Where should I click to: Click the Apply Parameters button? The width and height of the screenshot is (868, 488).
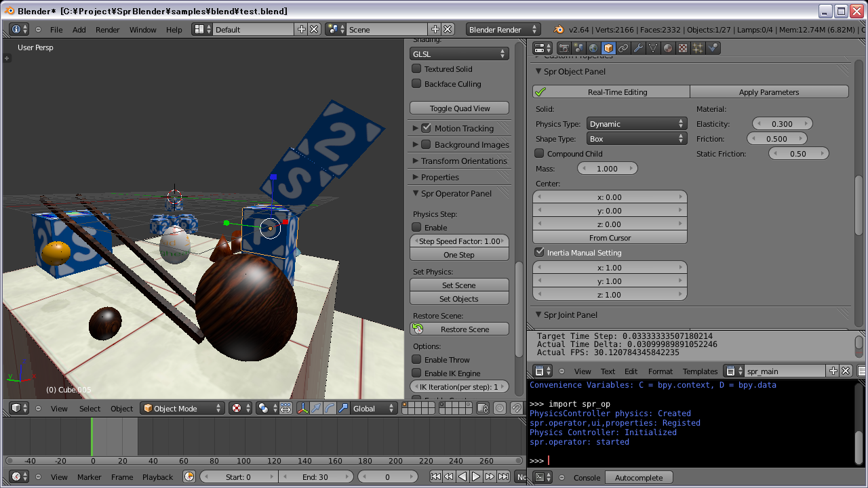[x=769, y=91]
